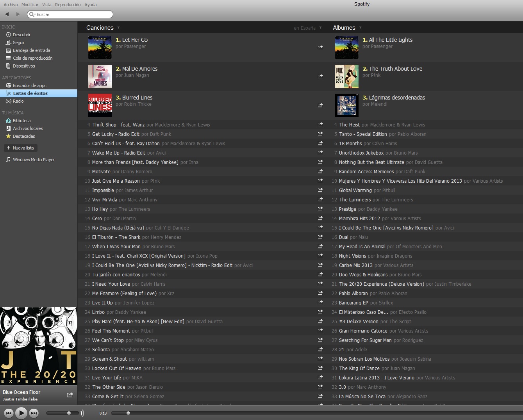Image resolution: width=523 pixels, height=420 pixels.
Task: Open artist Melendi under Lágrimas desordenadas
Action: (x=378, y=104)
